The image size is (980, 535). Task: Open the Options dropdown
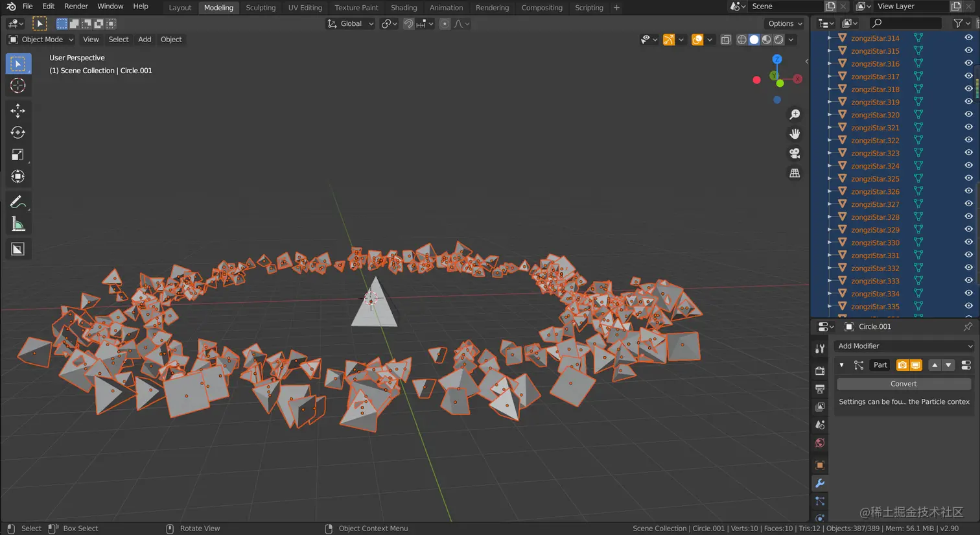pyautogui.click(x=785, y=24)
